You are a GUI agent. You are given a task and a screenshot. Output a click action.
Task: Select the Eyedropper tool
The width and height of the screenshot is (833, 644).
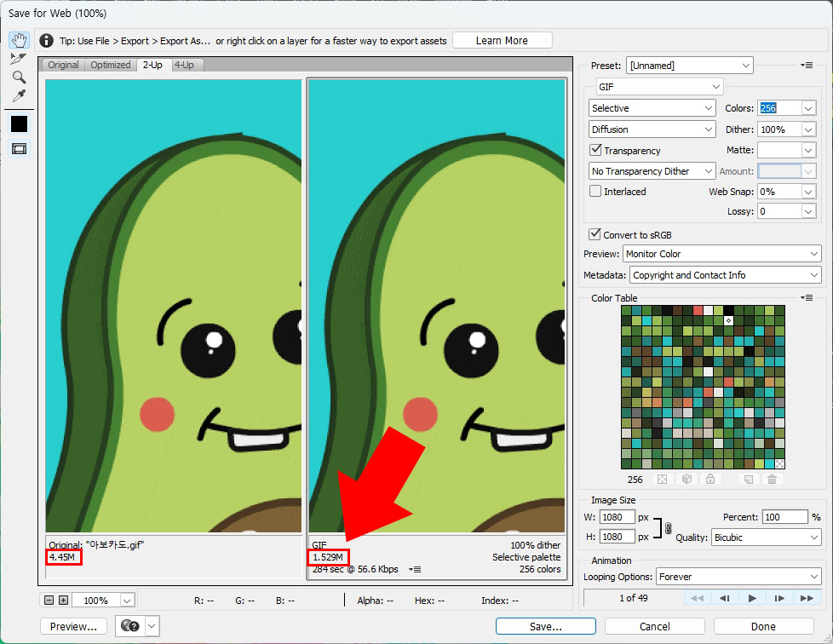click(19, 95)
